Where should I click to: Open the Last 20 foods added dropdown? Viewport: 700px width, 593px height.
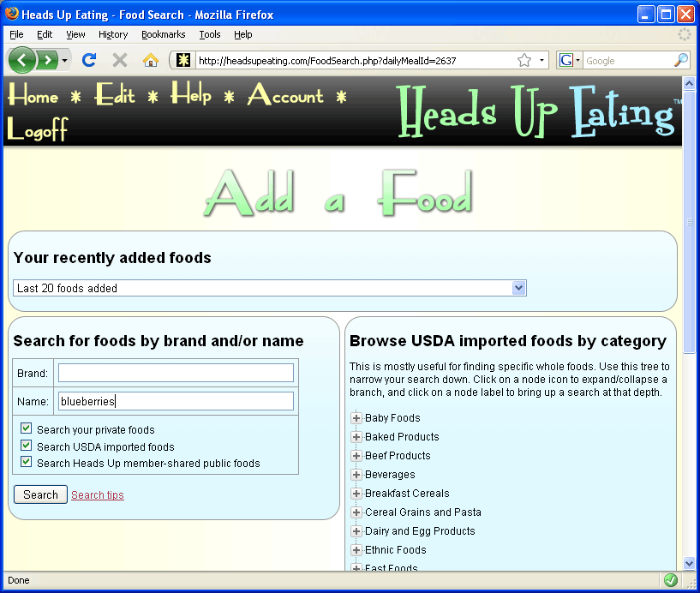click(270, 288)
